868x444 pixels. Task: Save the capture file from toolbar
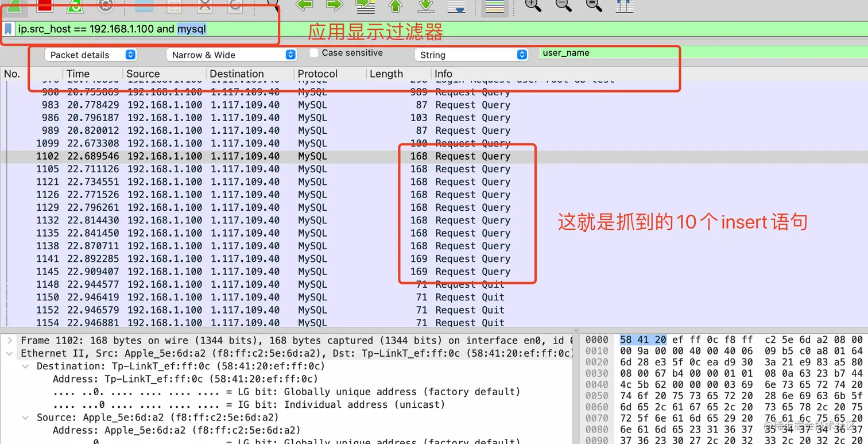(x=174, y=6)
